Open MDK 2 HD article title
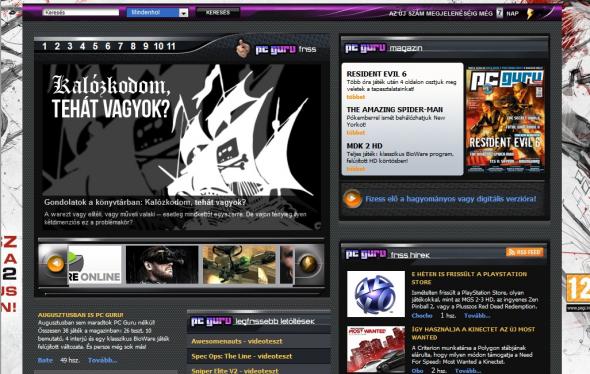This screenshot has height=374, width=590. coord(364,146)
